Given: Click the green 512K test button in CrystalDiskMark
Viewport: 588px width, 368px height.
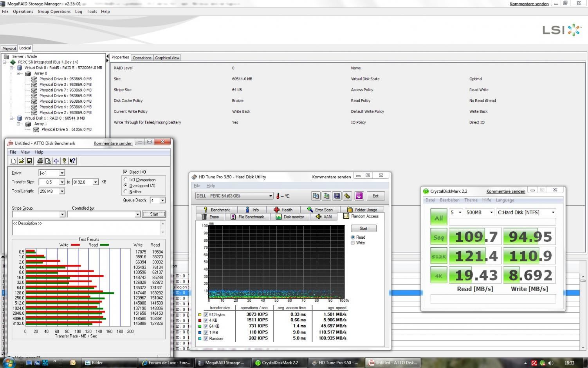Looking at the screenshot, I should [438, 256].
